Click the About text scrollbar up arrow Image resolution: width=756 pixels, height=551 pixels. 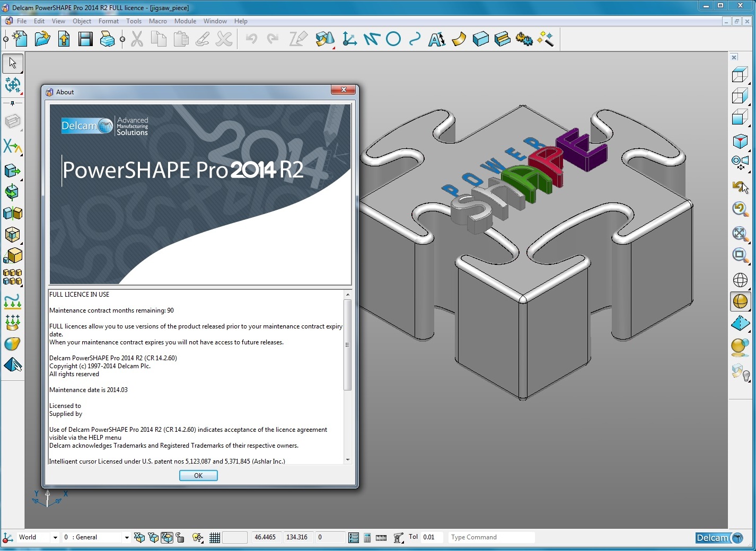click(x=348, y=295)
